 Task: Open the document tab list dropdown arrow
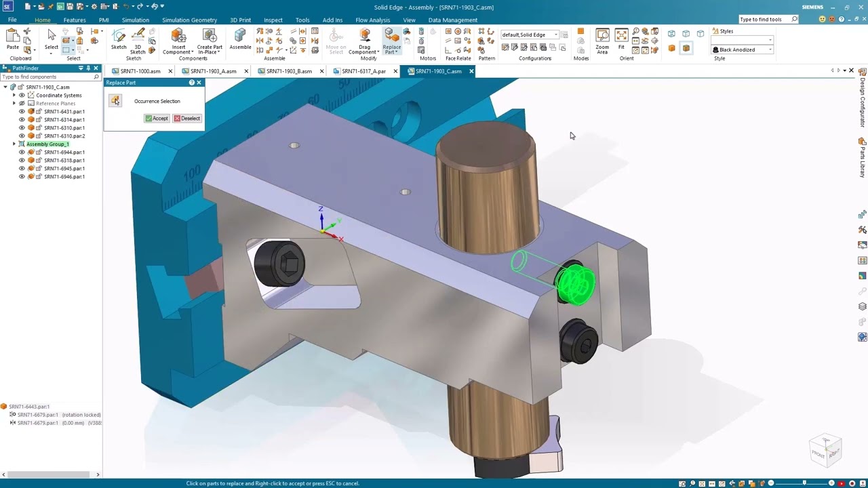(845, 70)
